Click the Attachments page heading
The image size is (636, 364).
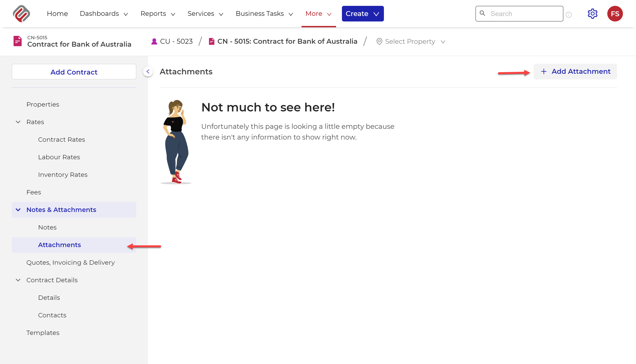186,72
